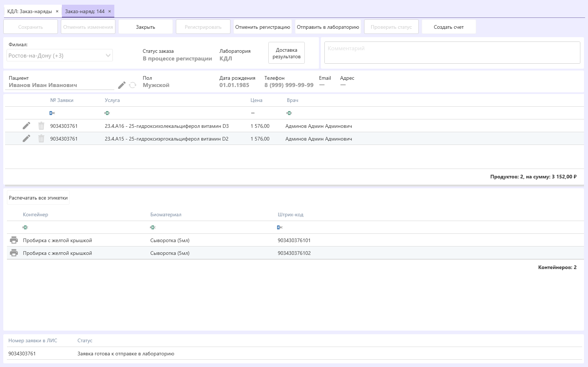588x367 pixels.
Task: Sort by Биоматериал column header
Action: pyautogui.click(x=166, y=214)
